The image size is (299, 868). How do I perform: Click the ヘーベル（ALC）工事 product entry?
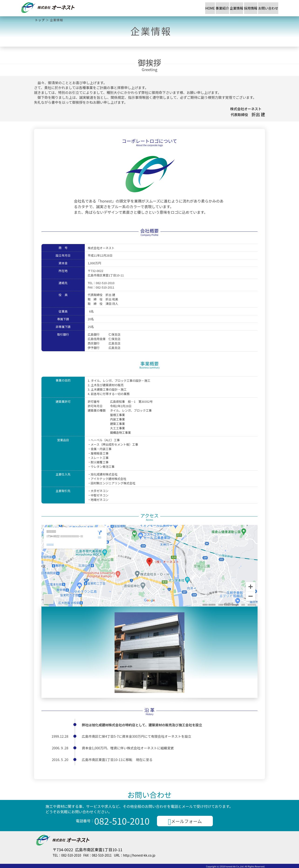coord(104,440)
